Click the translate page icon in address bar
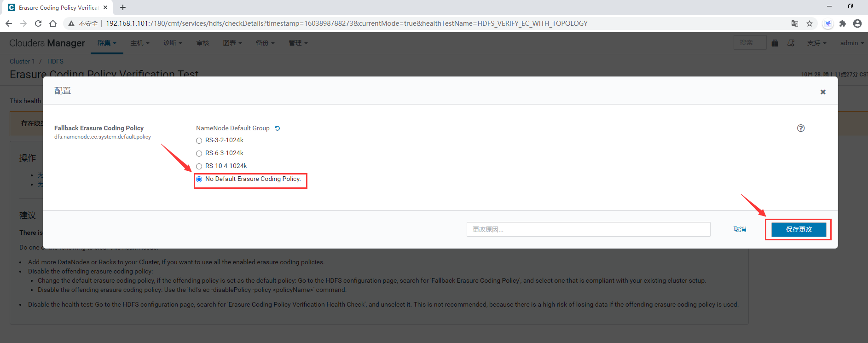 794,23
